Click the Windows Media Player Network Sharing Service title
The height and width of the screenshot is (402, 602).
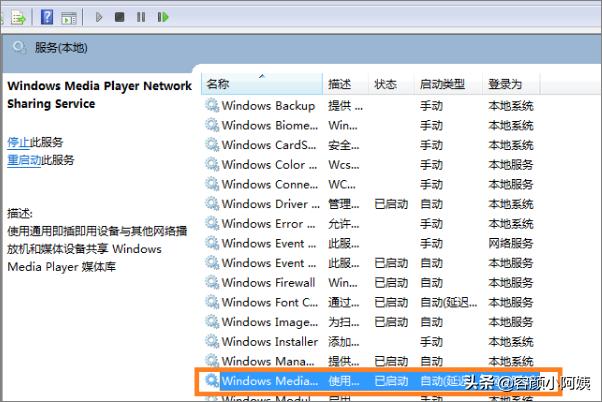click(99, 94)
